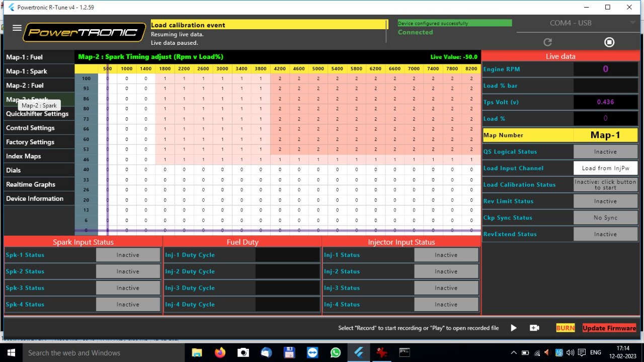Click the QS Logical Status Inactive button
This screenshot has height=362, width=644.
[x=605, y=152]
